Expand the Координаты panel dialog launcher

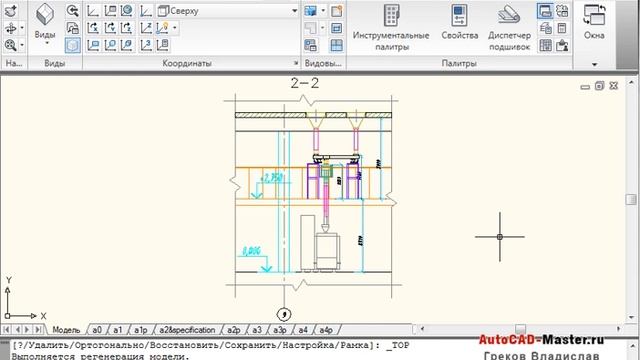click(296, 63)
